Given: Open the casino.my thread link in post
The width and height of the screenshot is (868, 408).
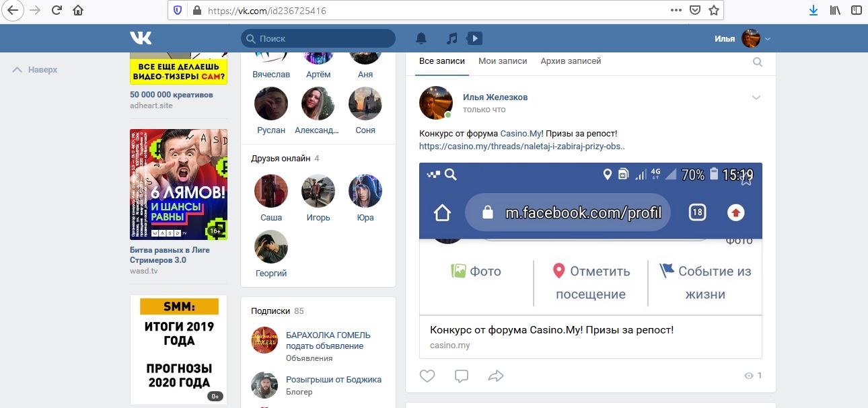Looking at the screenshot, I should [521, 146].
